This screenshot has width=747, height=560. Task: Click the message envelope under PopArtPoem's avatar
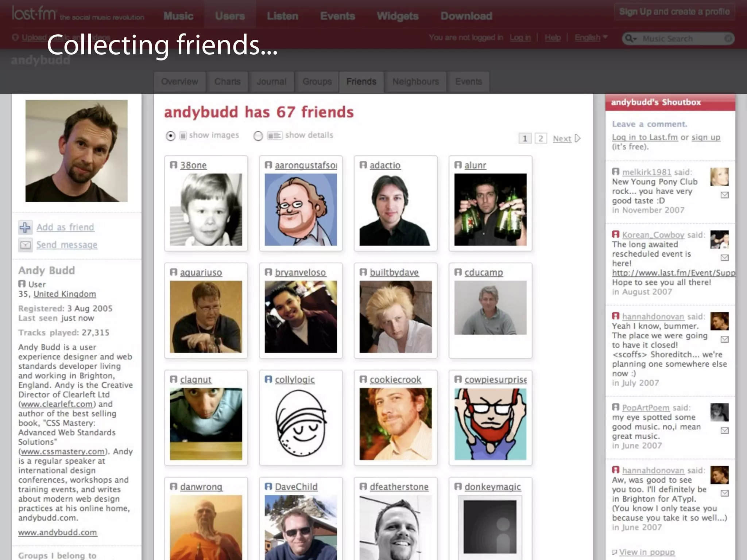(x=725, y=431)
